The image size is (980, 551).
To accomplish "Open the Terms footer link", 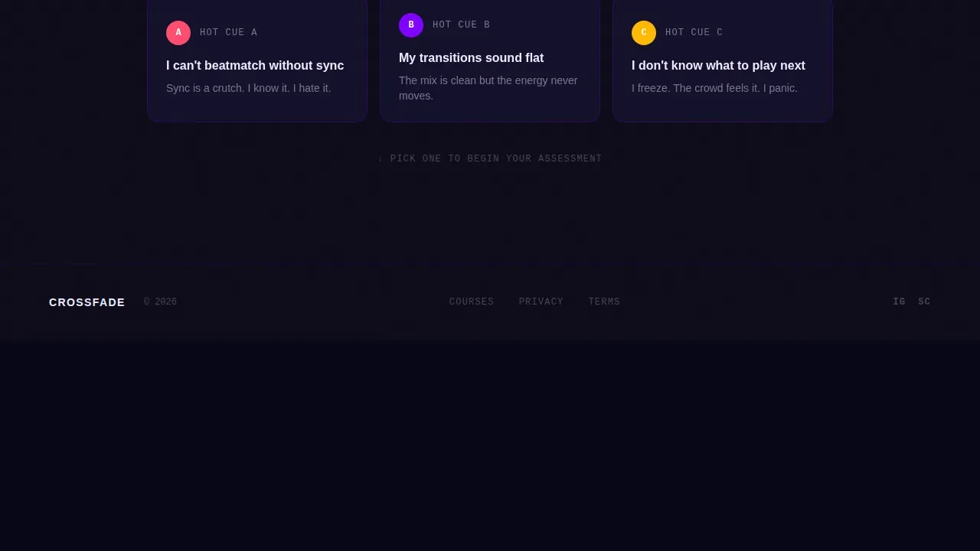I will point(604,302).
